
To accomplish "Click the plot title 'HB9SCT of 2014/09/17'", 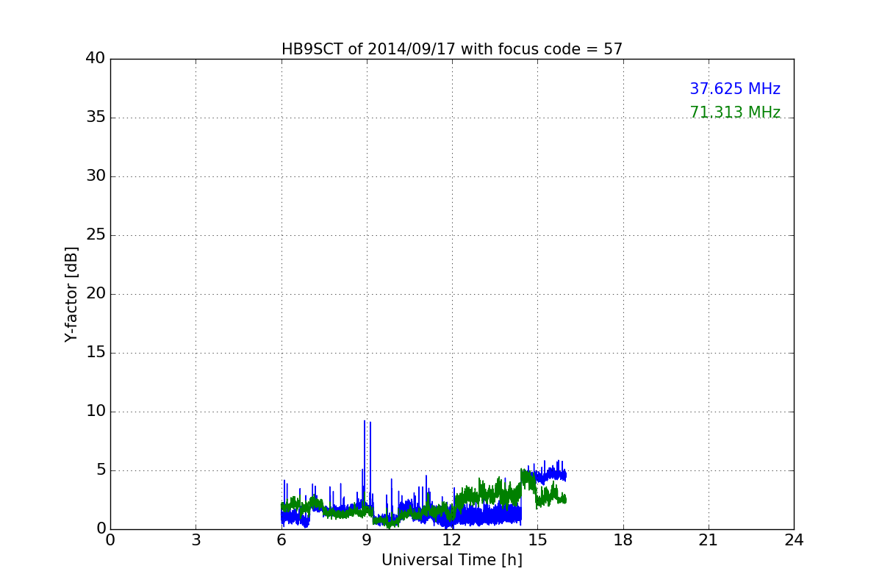I will click(452, 49).
